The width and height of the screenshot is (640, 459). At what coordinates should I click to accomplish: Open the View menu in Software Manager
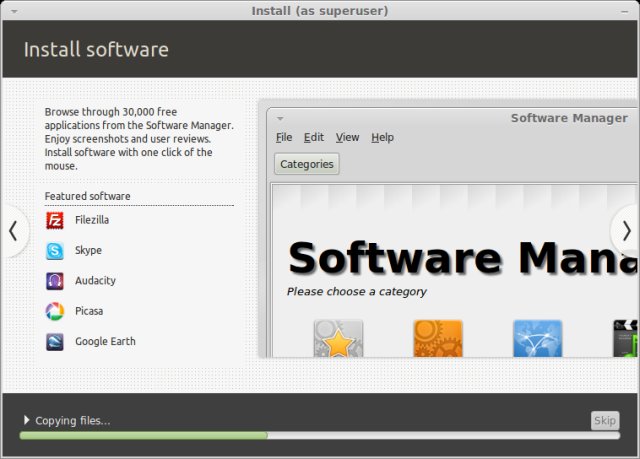[x=347, y=137]
